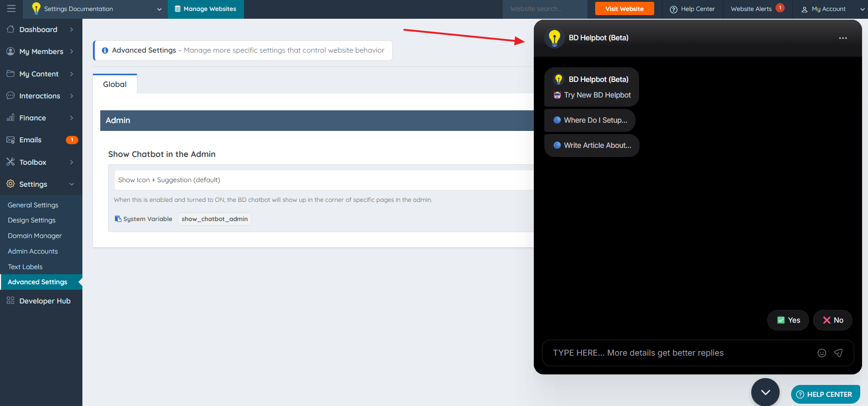Click the Emails envelope icon
Viewport: 868px width, 406px height.
[11, 140]
